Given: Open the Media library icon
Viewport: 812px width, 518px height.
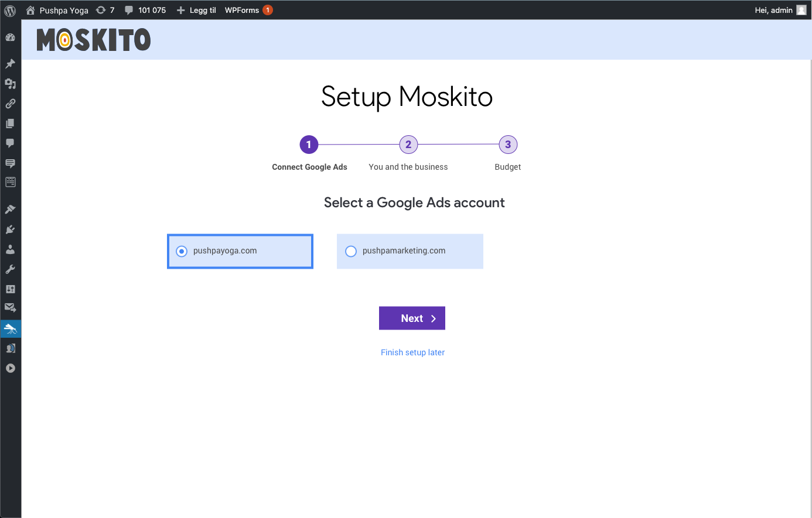Looking at the screenshot, I should coord(10,84).
